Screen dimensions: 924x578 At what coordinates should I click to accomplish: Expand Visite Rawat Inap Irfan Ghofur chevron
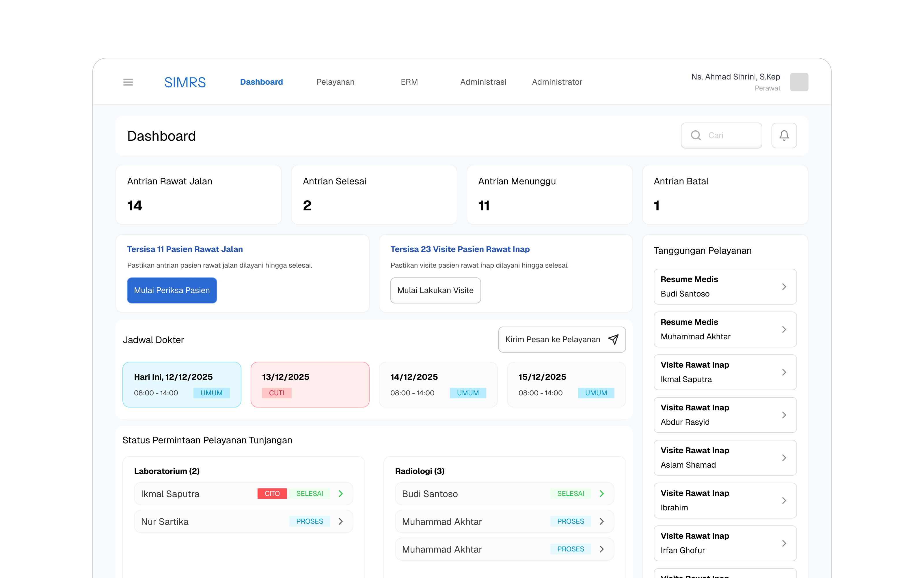pyautogui.click(x=784, y=543)
